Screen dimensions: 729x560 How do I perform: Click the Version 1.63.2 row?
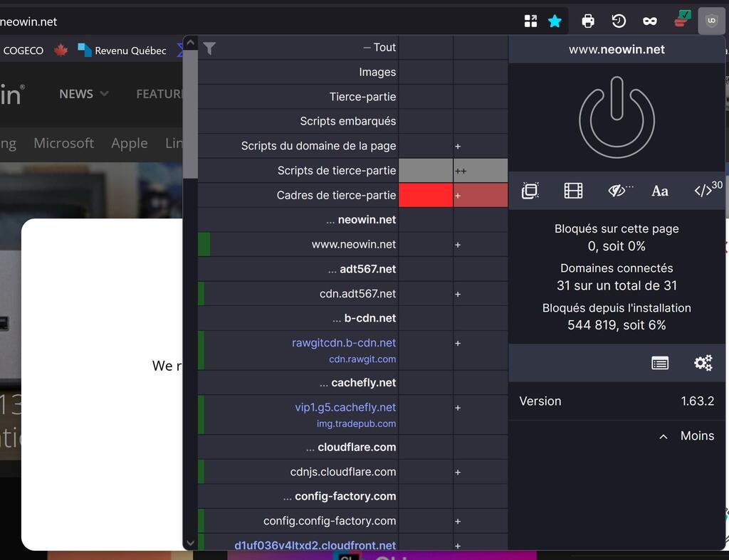coord(617,401)
